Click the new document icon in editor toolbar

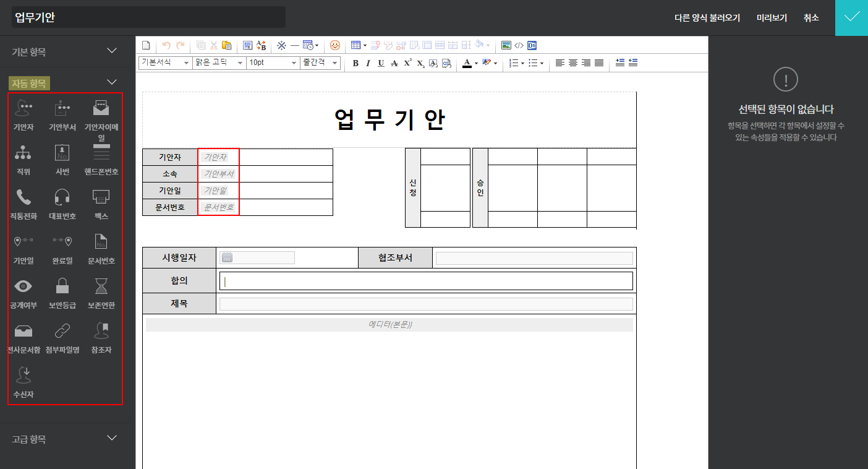146,45
